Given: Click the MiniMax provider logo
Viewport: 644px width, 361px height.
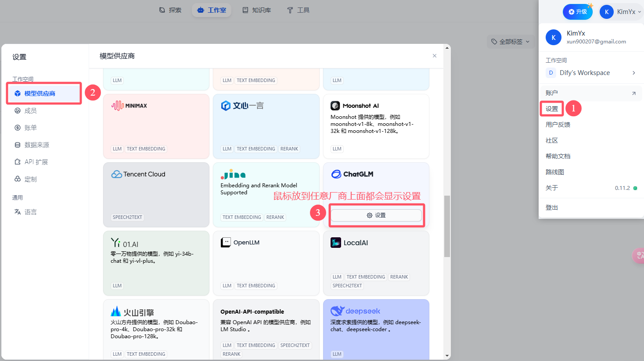Looking at the screenshot, I should [129, 106].
